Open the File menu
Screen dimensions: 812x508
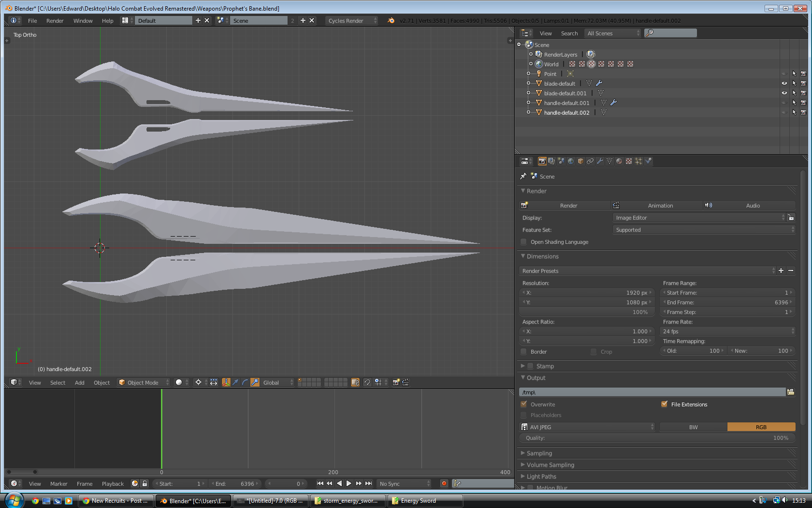point(32,21)
